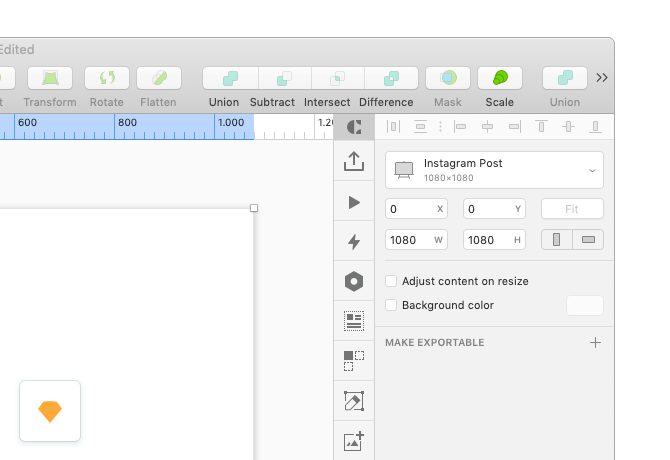Open the Craft panel icon at top
This screenshot has height=460, width=670.
(x=354, y=127)
